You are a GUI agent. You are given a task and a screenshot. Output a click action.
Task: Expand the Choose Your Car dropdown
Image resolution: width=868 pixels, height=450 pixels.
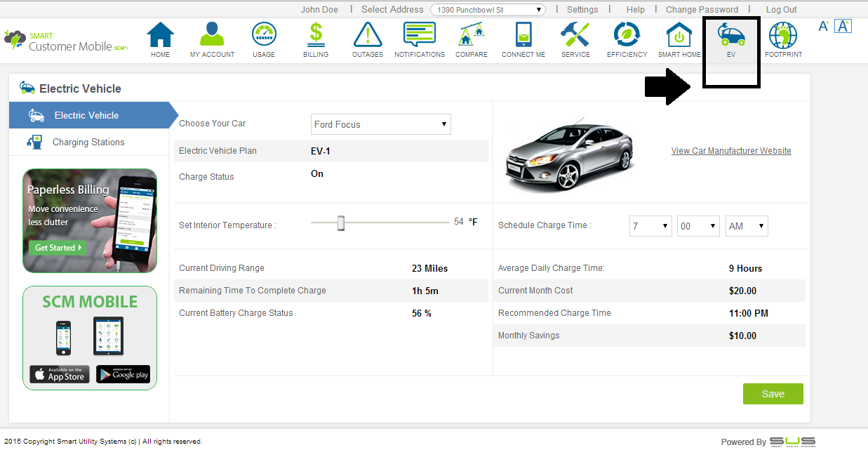tap(381, 124)
